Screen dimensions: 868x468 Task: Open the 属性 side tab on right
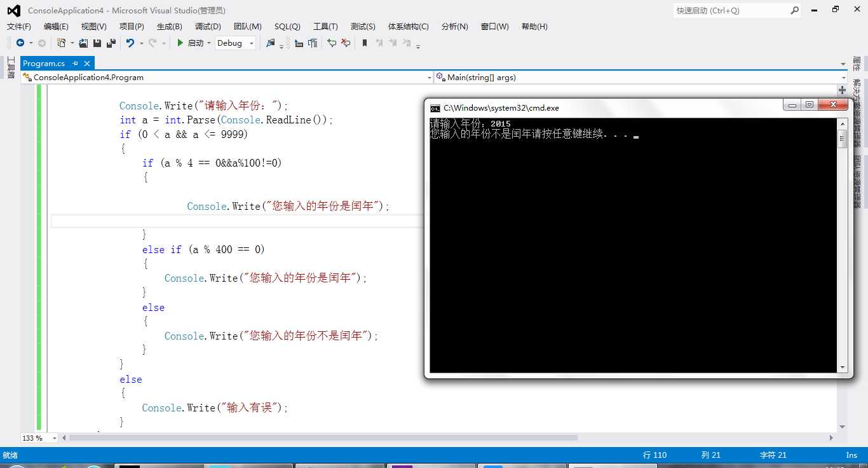pos(857,64)
